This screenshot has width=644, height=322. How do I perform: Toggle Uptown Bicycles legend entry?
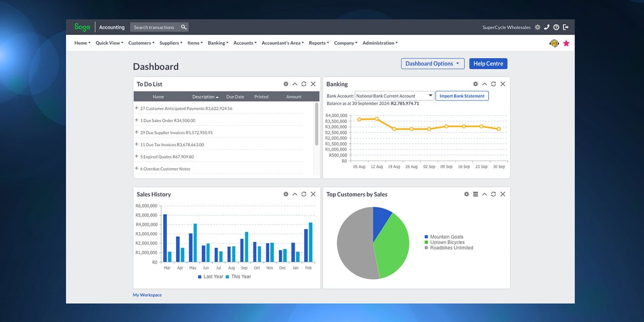(x=447, y=242)
